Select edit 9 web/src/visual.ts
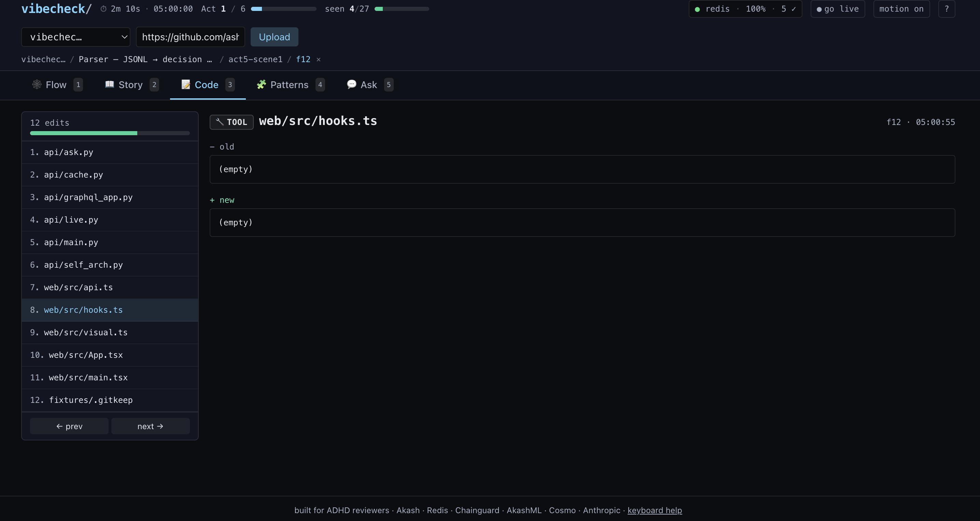The height and width of the screenshot is (521, 980). [110, 333]
